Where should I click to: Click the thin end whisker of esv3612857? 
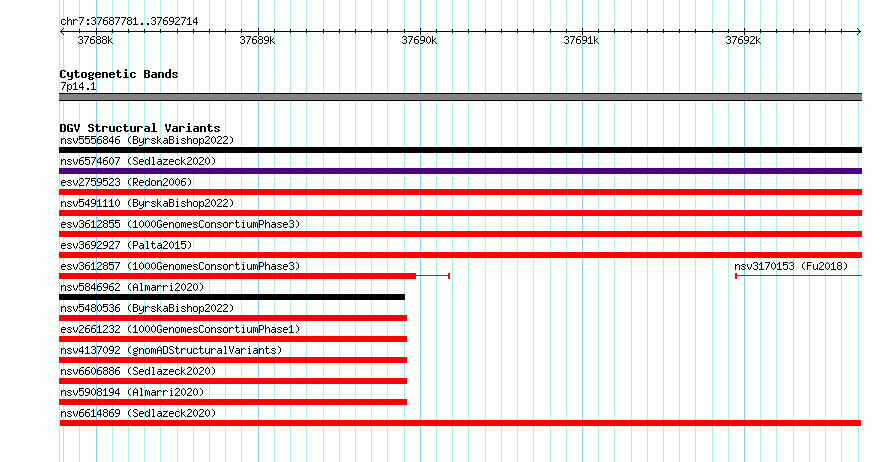[433, 276]
